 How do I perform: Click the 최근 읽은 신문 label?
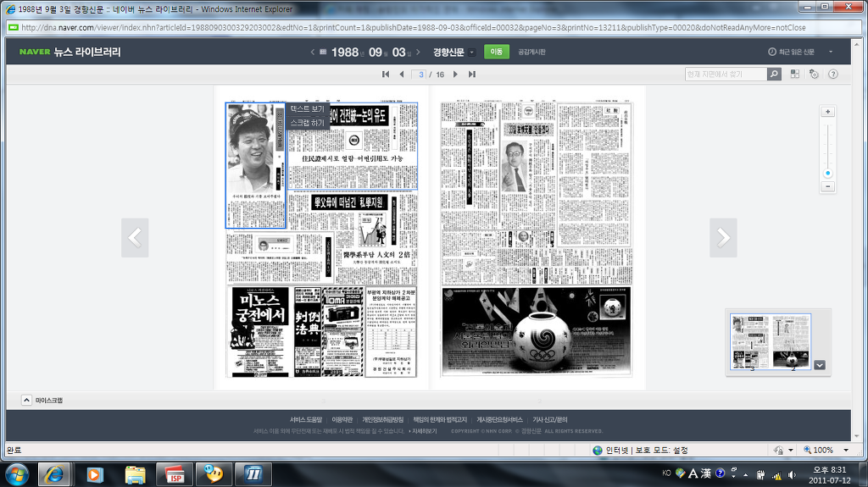pyautogui.click(x=797, y=52)
